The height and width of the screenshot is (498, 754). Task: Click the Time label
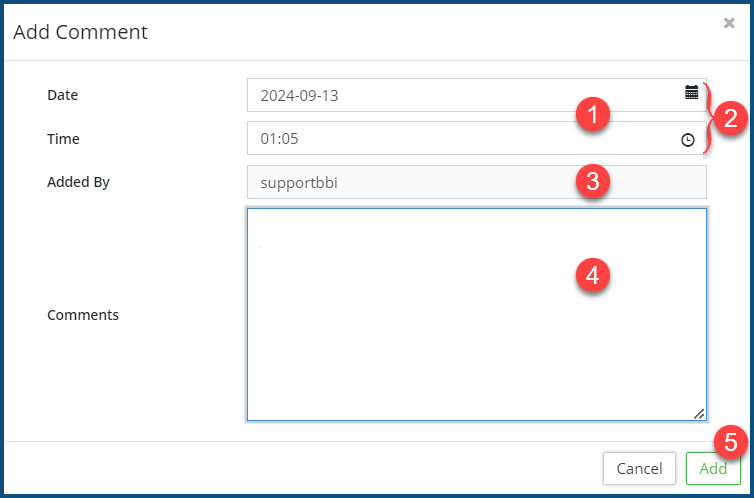click(63, 139)
